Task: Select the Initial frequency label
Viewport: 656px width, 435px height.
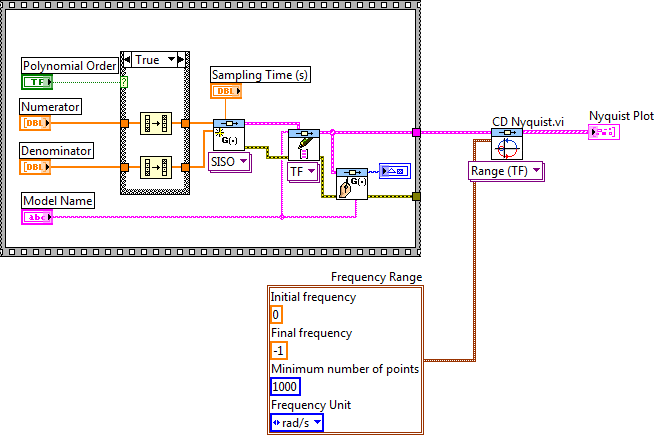Action: click(x=313, y=297)
